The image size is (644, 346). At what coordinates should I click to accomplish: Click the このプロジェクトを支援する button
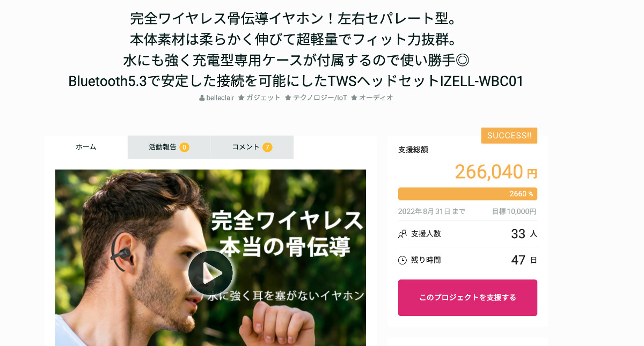[467, 298]
